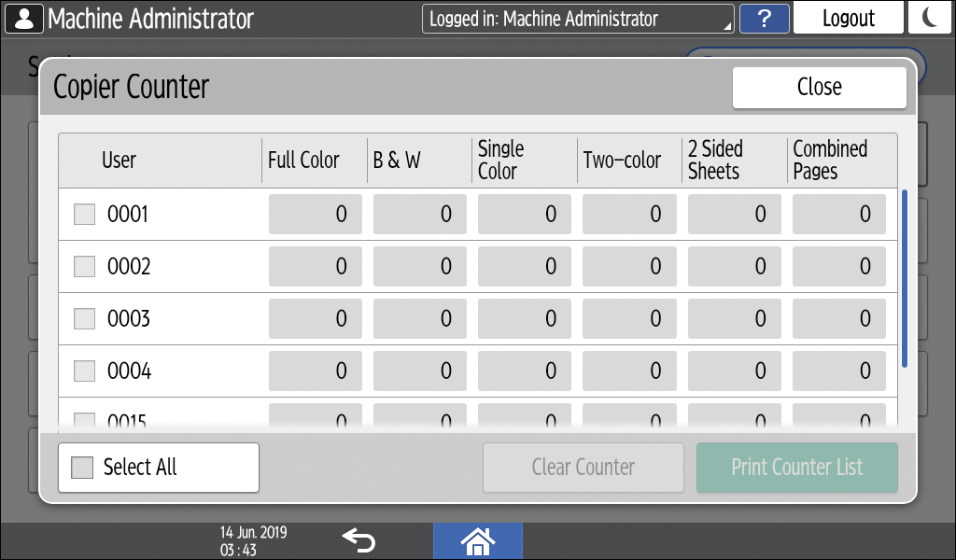Screen dimensions: 956x560
Task: Click Print Counter List button
Action: [796, 468]
